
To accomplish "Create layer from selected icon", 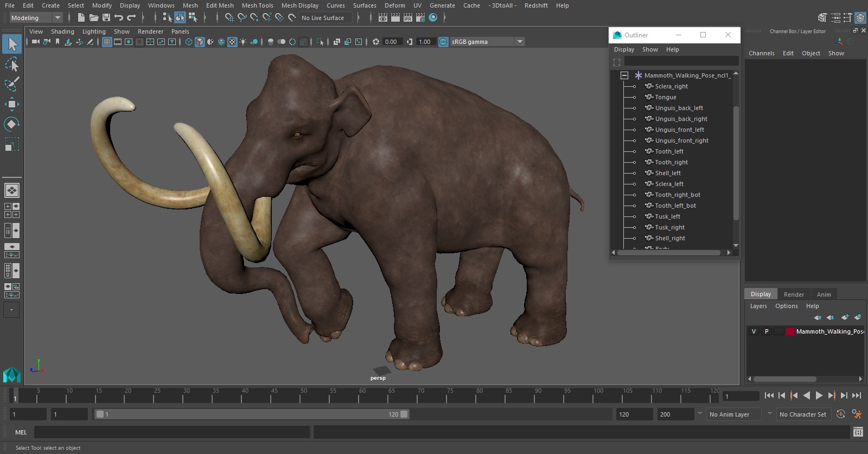I will coord(858,317).
